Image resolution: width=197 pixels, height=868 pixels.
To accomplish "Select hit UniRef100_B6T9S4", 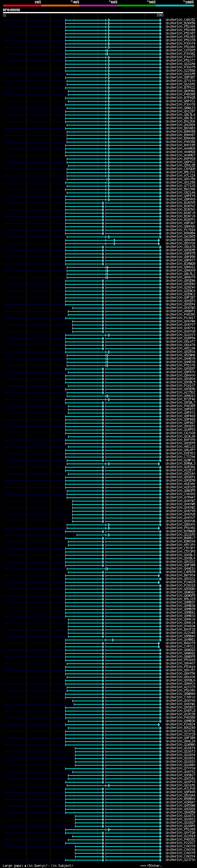I will (180, 575).
